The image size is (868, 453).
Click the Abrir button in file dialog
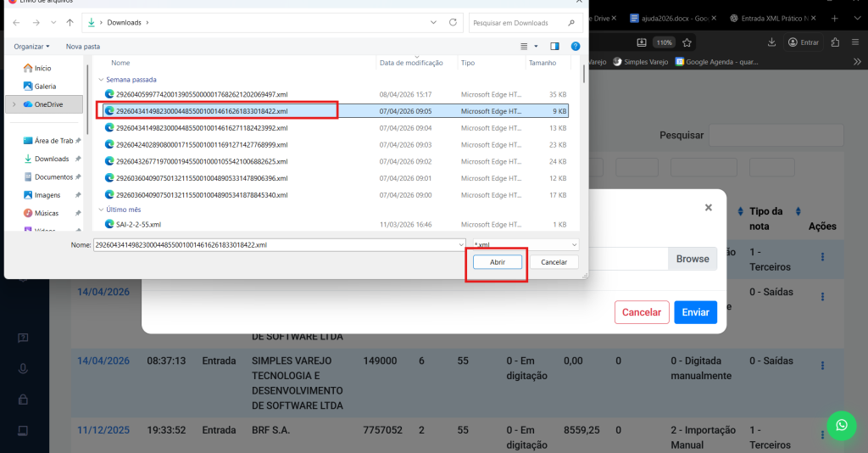tap(497, 262)
